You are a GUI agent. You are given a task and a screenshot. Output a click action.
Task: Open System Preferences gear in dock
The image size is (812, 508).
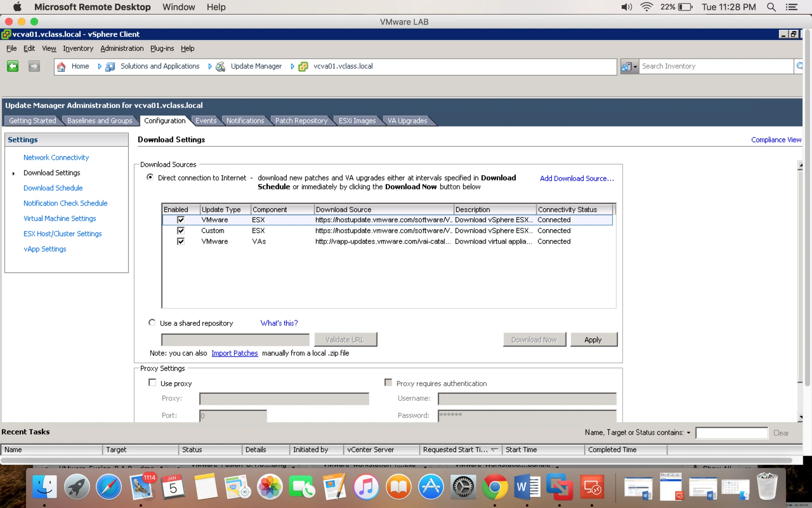[463, 487]
